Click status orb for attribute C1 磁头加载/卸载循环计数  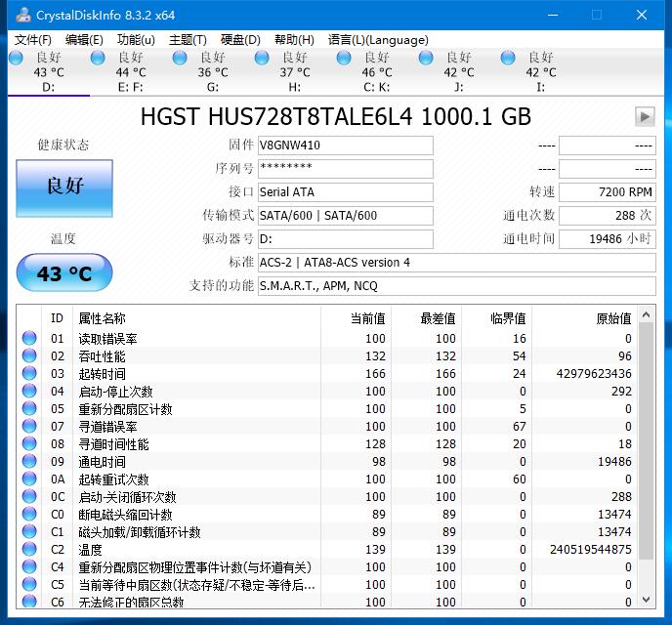point(29,531)
